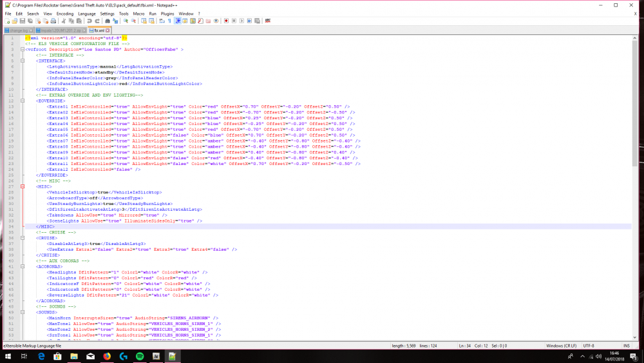
Task: Switch to the change.log tab
Action: [x=19, y=30]
